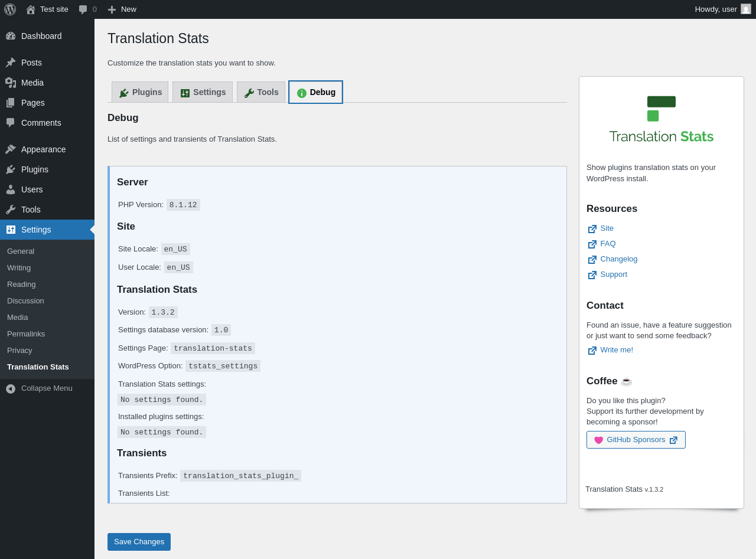Click external link icon beside FAQ
The width and height of the screenshot is (756, 559).
[592, 244]
